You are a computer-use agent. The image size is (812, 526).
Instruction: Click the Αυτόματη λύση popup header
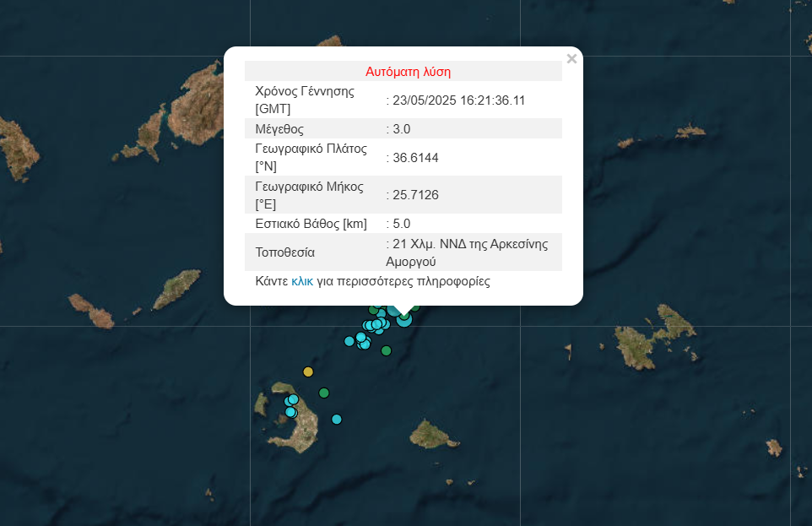point(408,72)
